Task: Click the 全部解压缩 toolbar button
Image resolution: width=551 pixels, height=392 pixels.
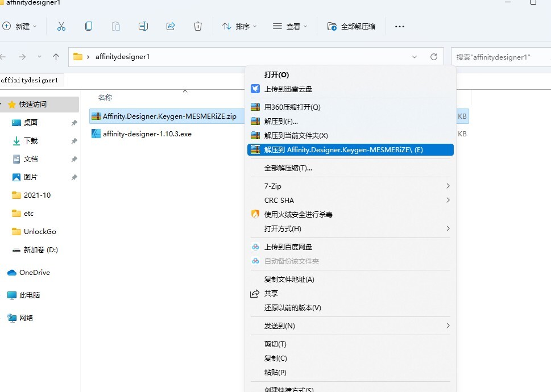Action: (351, 26)
